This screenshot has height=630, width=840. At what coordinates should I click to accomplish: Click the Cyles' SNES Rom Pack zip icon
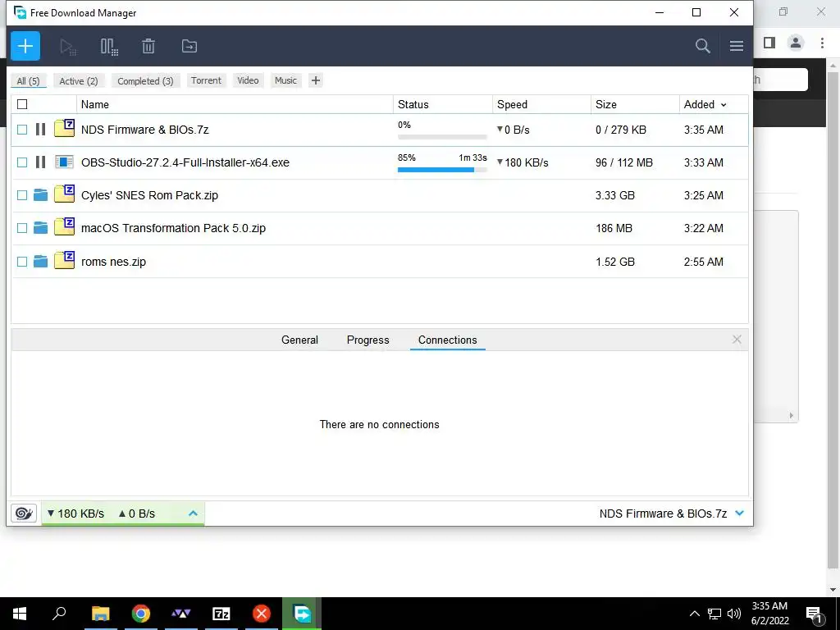(64, 194)
